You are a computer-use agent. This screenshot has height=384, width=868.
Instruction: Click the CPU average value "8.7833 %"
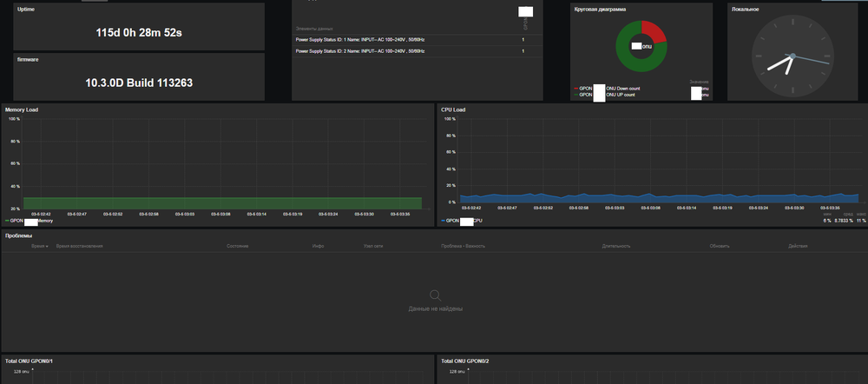tap(844, 221)
